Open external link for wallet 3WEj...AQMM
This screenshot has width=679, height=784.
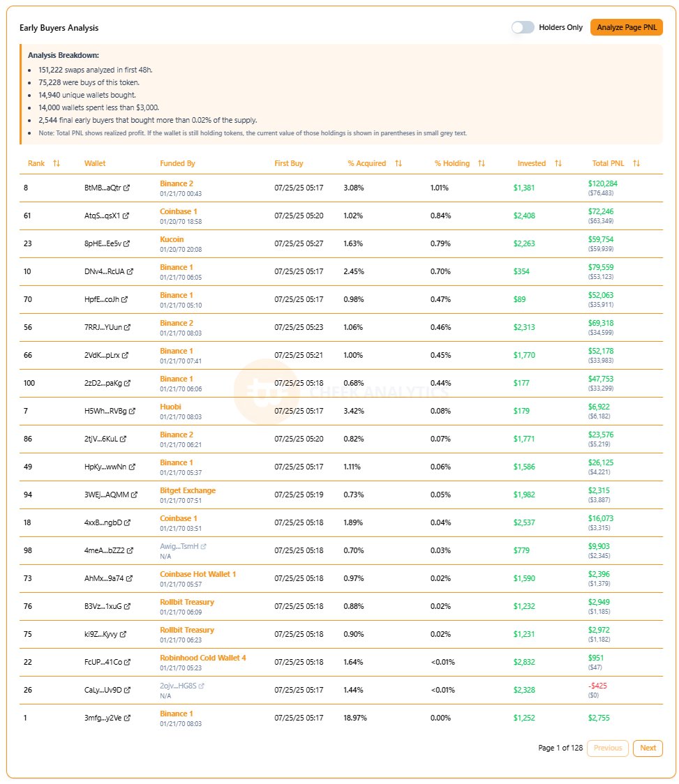tap(134, 495)
